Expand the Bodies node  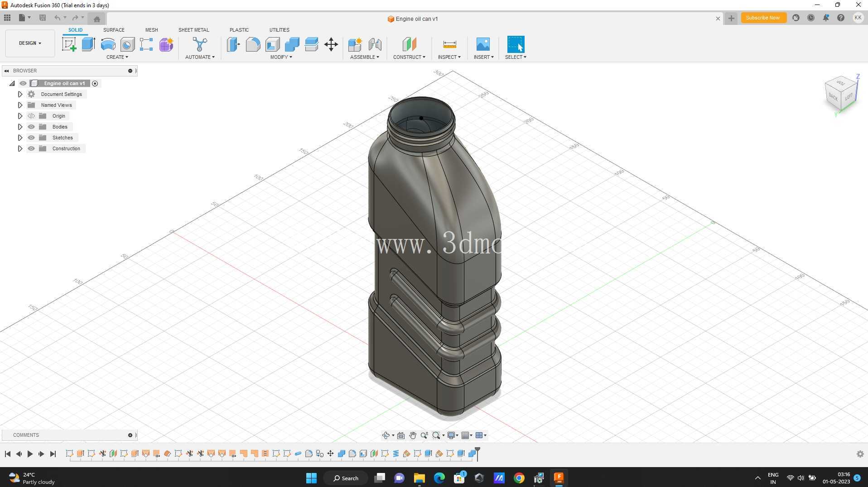point(20,127)
